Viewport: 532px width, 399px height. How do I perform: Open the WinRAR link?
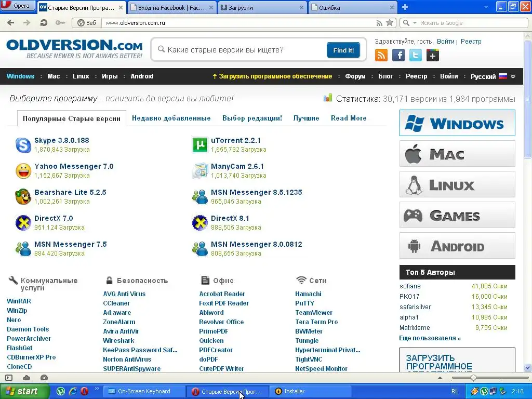coord(19,301)
